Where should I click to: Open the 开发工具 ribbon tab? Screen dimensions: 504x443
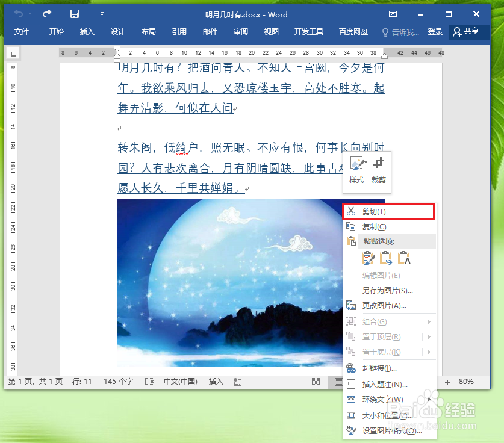[x=308, y=32]
